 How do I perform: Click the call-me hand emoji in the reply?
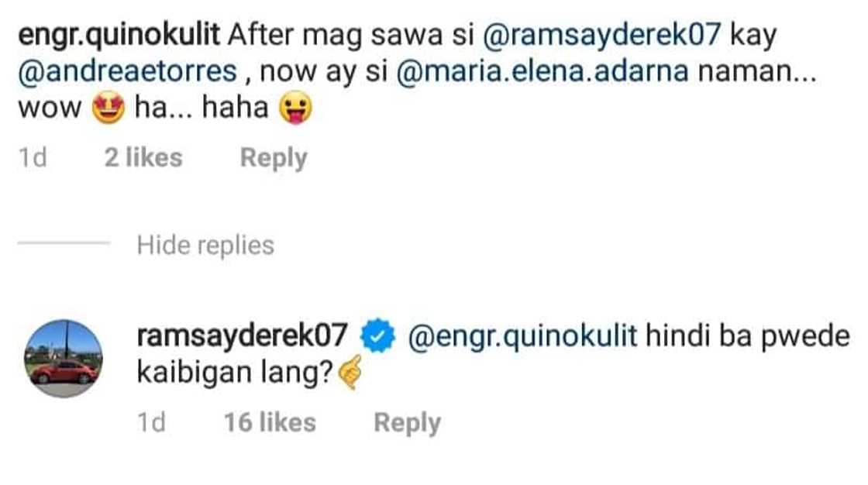350,372
